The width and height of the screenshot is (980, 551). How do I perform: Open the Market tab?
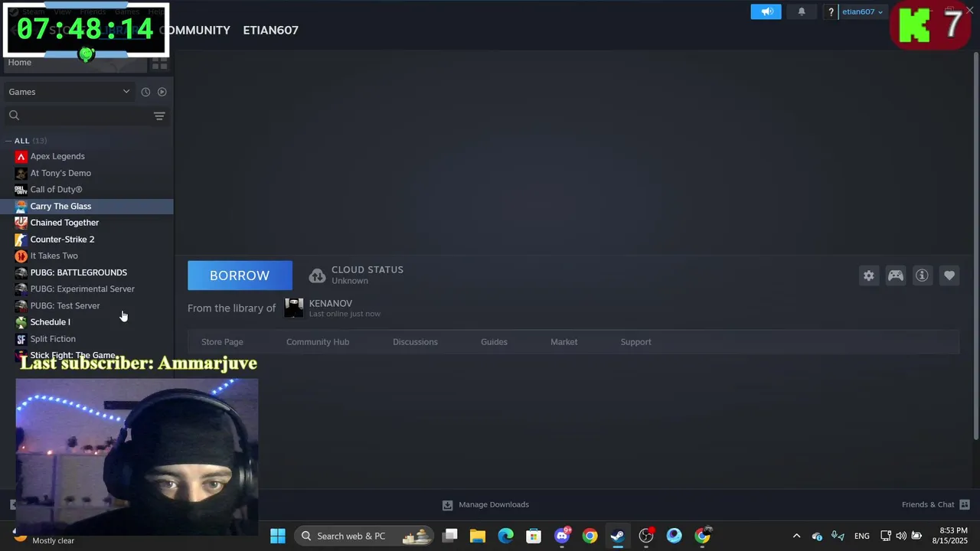563,342
